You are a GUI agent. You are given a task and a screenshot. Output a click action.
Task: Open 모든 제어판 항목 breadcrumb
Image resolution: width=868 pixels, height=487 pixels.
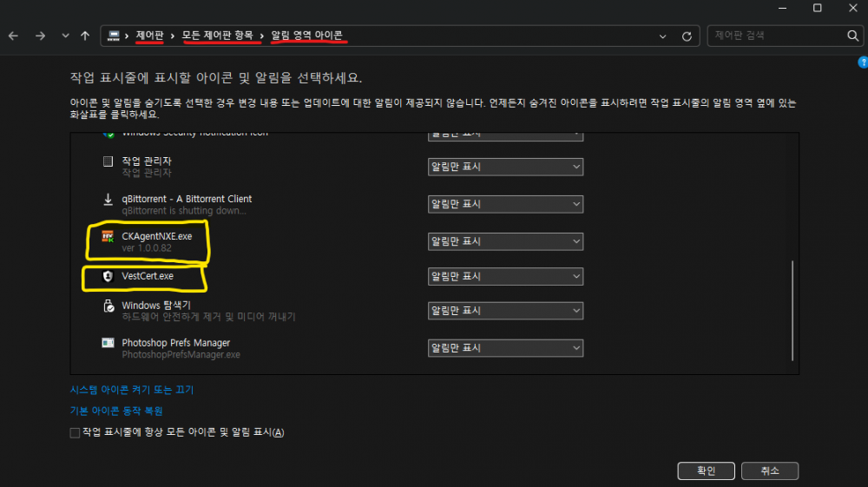pos(218,36)
